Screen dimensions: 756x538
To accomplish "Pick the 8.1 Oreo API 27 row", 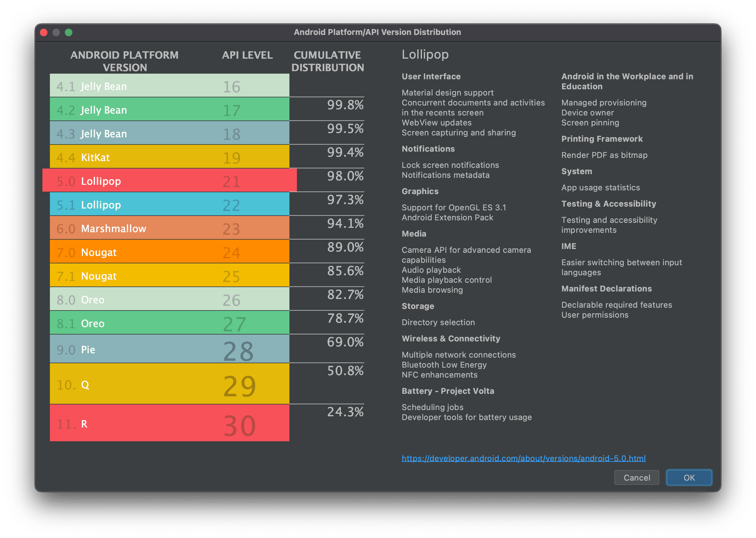I will [x=169, y=323].
